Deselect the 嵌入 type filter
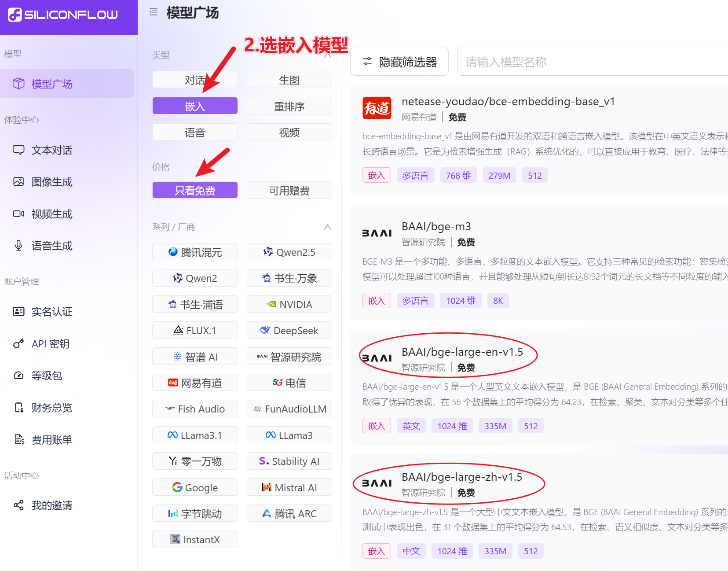This screenshot has width=728, height=571. [x=195, y=106]
